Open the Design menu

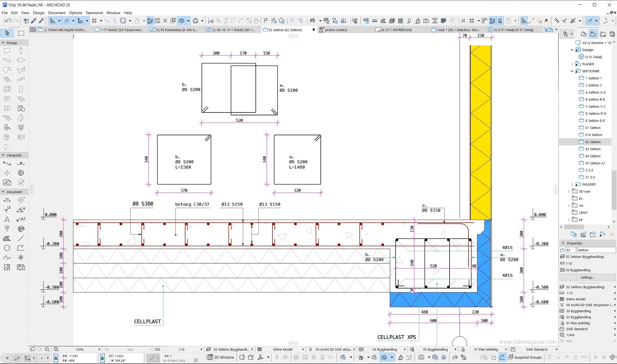39,13
